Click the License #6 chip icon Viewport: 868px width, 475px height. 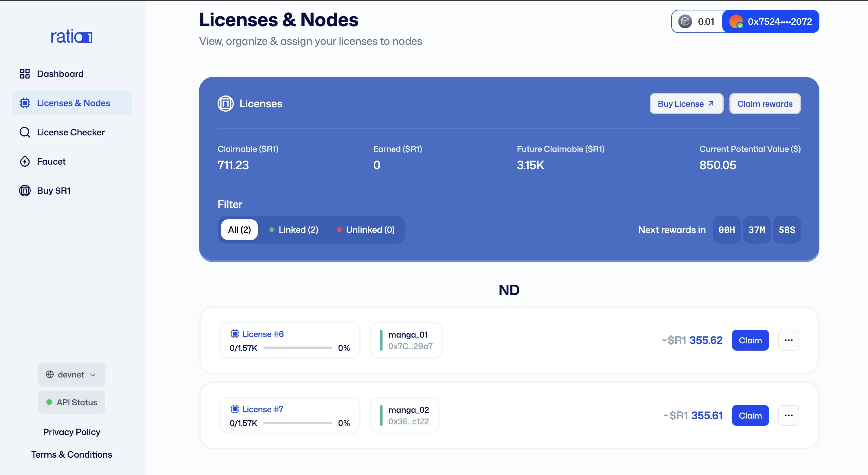pyautogui.click(x=235, y=334)
